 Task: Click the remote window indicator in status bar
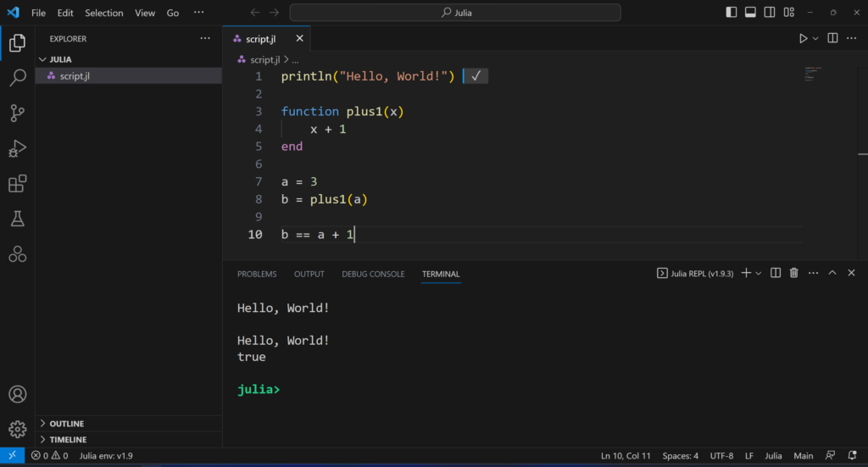coord(12,455)
